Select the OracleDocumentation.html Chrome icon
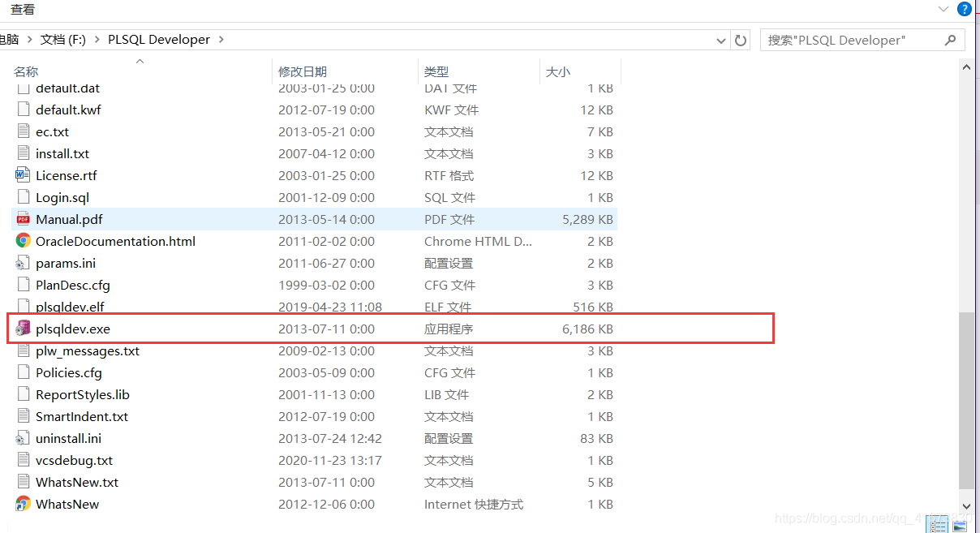 coord(23,241)
